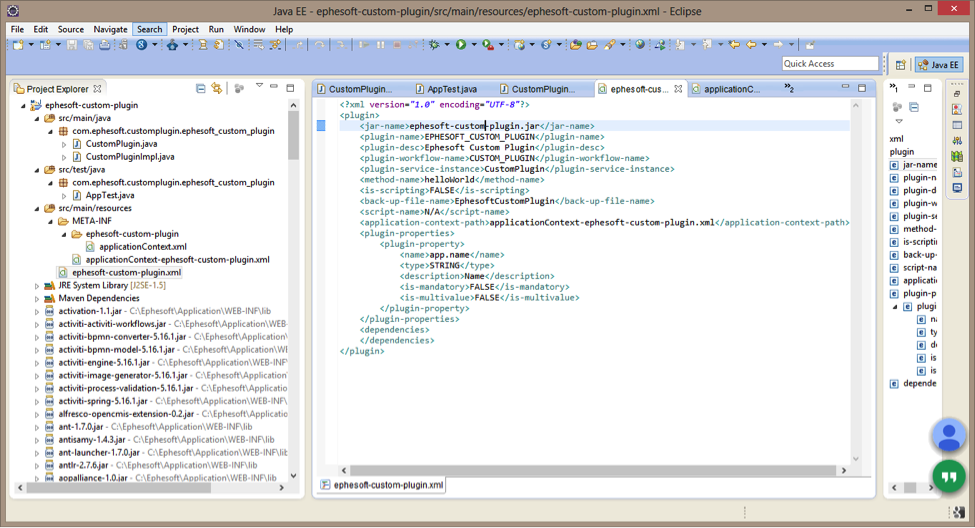Click the Open Perspective icon
This screenshot has height=528, width=975.
pos(900,65)
